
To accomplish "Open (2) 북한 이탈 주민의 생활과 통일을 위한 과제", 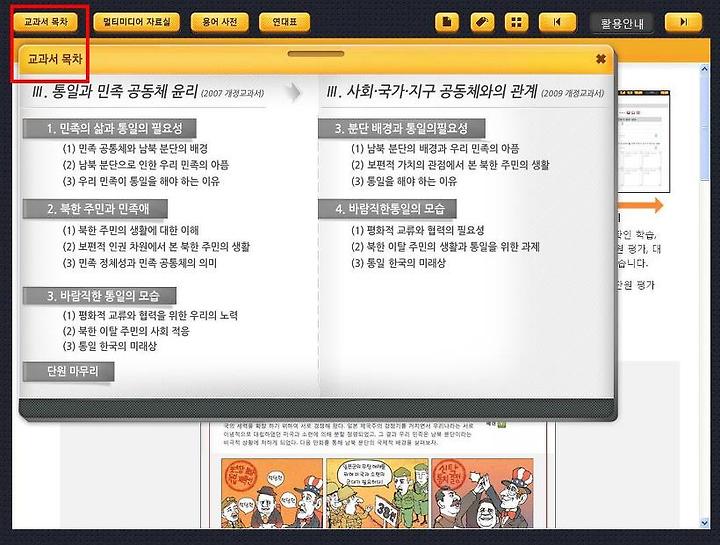I will (445, 247).
